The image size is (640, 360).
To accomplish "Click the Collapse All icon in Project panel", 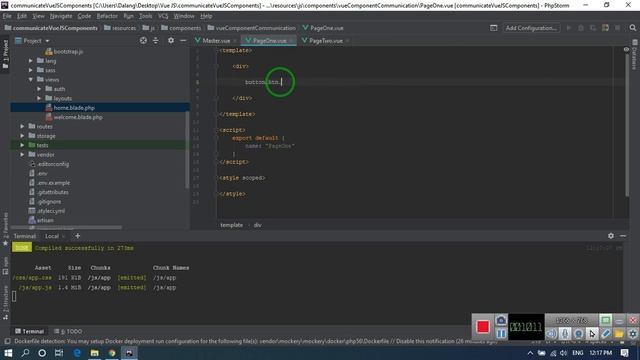I will pyautogui.click(x=156, y=40).
